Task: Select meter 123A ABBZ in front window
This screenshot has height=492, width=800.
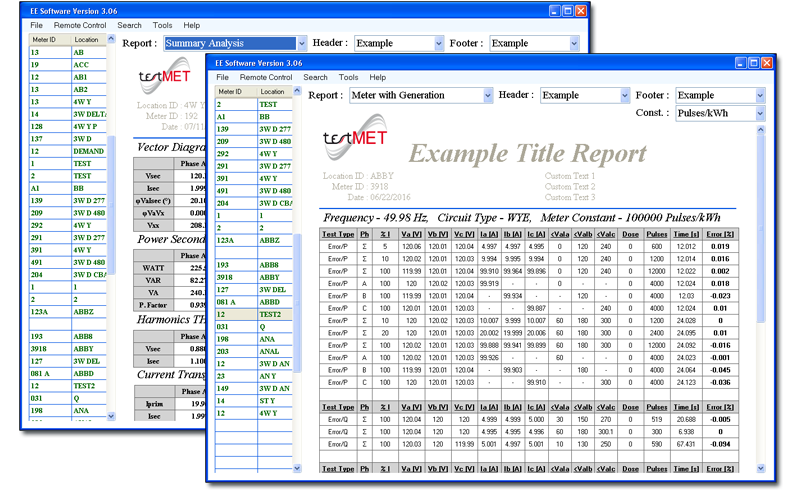Action: click(x=254, y=240)
